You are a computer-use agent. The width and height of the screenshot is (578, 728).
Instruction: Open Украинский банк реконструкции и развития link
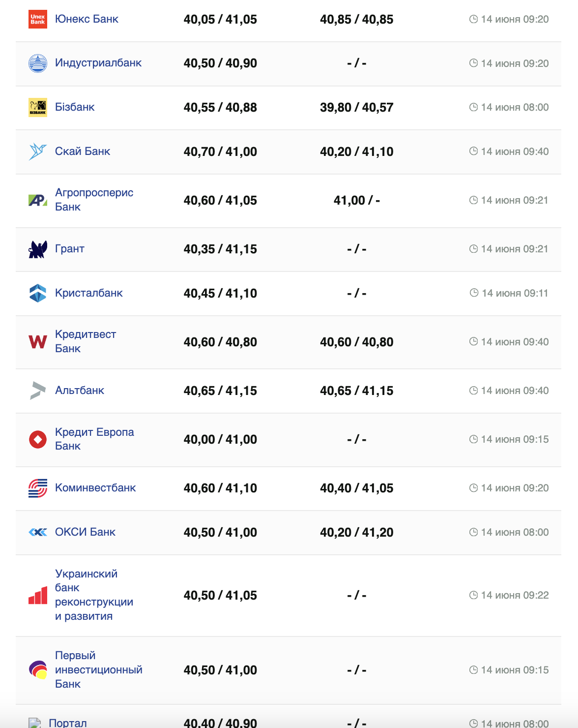pos(93,595)
